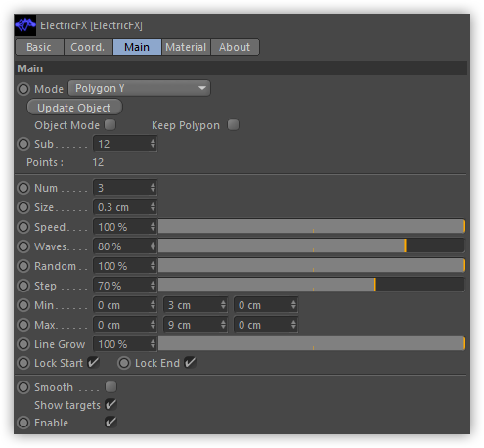Viewport: 484px width, 448px height.
Task: Click the keyframe circle next to Min
Action: coord(23,305)
